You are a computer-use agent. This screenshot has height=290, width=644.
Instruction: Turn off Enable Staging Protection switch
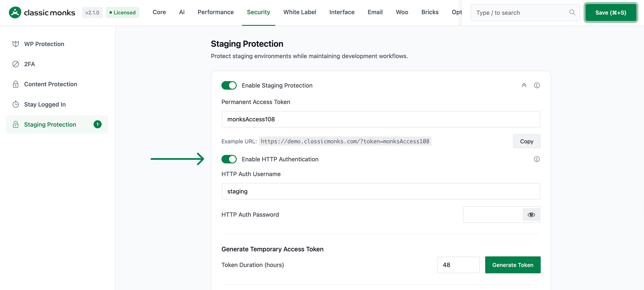(229, 85)
